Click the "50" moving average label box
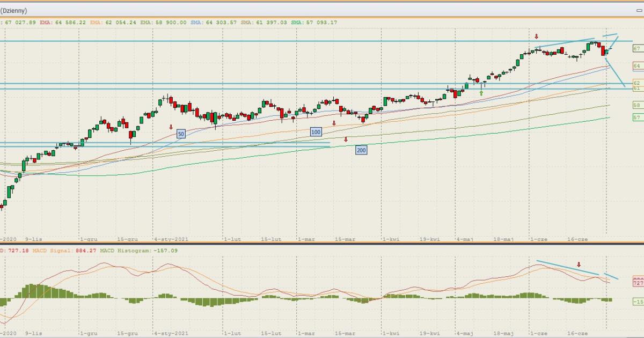The image size is (644, 338). [181, 134]
